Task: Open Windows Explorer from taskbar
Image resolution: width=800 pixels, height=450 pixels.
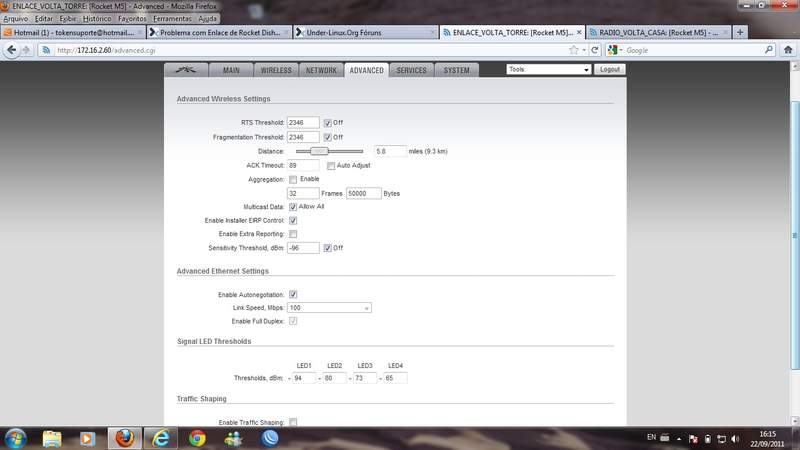Action: [x=52, y=438]
